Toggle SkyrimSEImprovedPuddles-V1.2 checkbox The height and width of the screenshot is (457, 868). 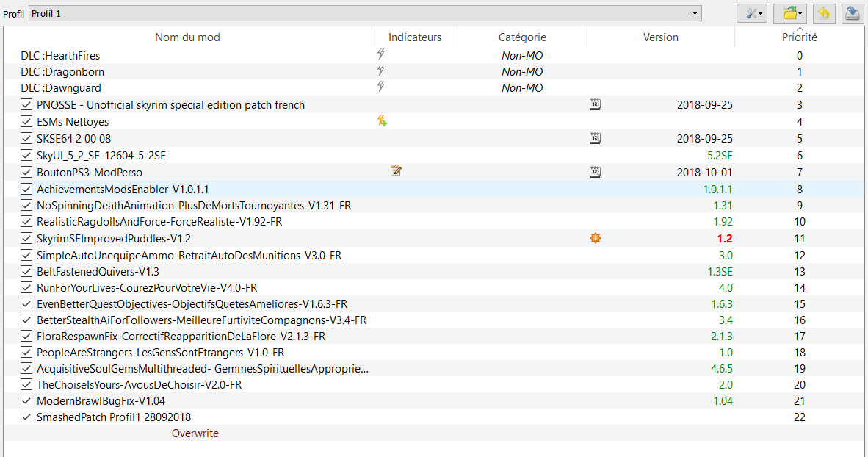pos(26,238)
